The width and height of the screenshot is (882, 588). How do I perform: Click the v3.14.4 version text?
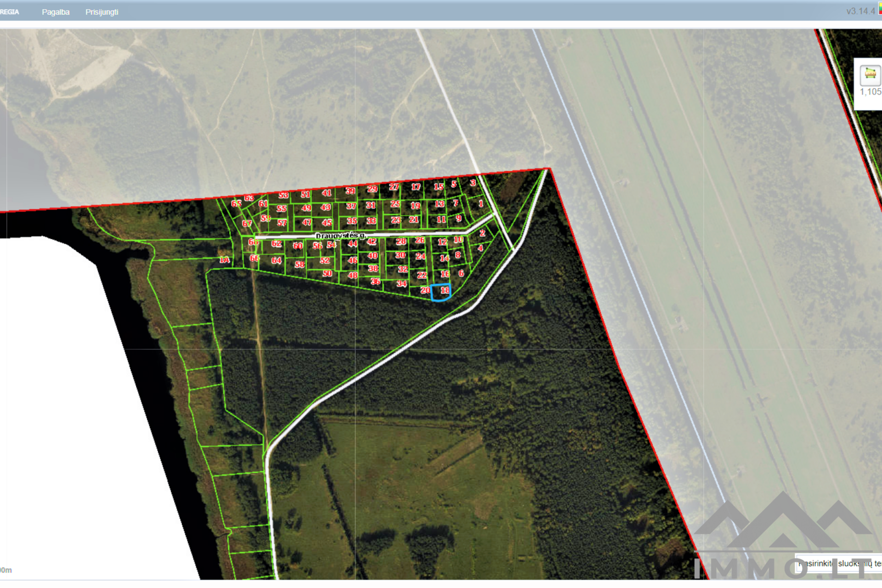coord(861,11)
